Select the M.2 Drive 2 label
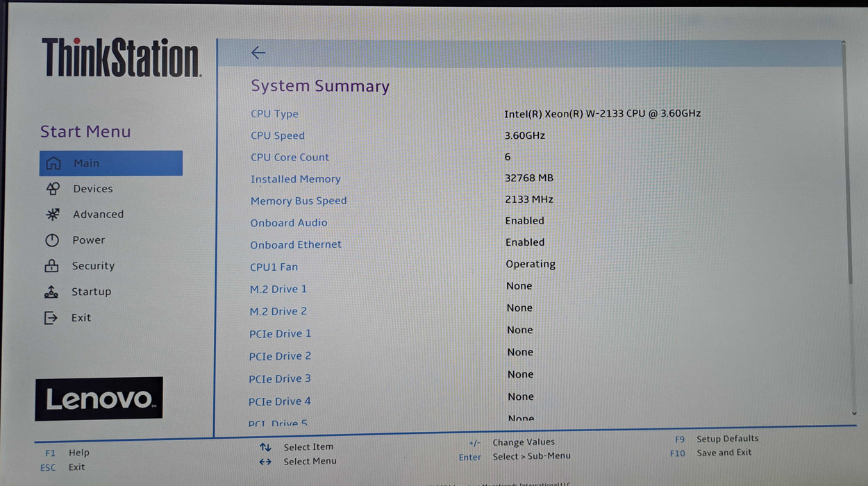The width and height of the screenshot is (868, 486). tap(278, 312)
